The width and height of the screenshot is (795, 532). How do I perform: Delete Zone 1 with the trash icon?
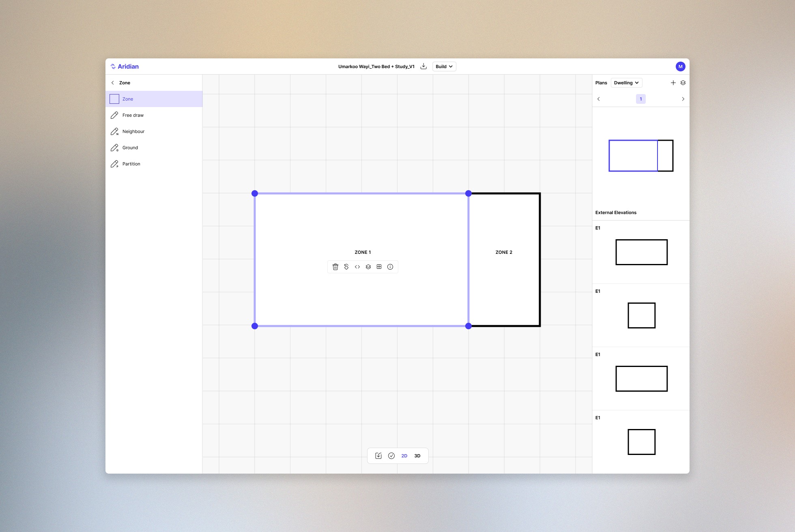click(335, 267)
